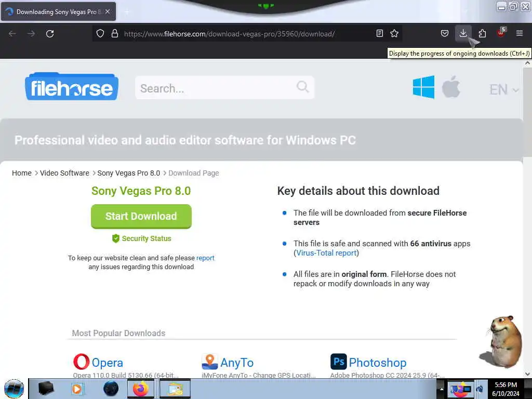Open the Opera download link
Image resolution: width=532 pixels, height=399 pixels.
tap(107, 363)
